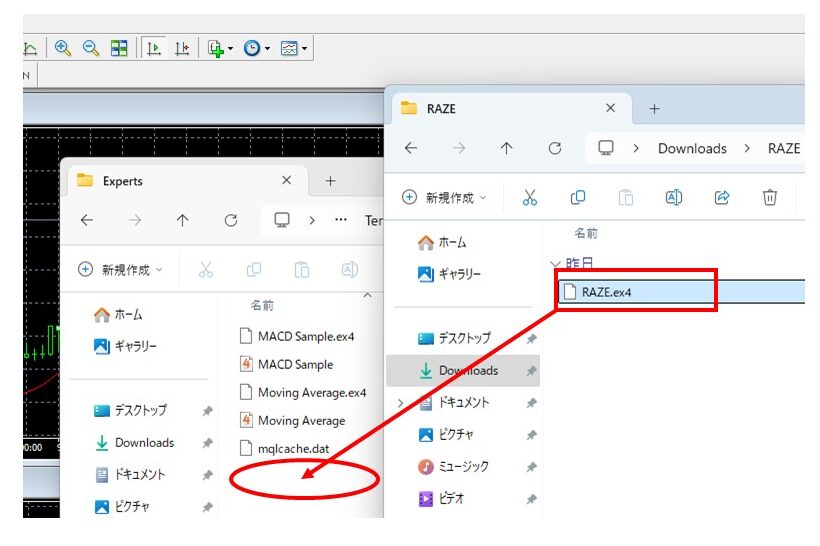Click the cut icon in RAZE window

coord(530,198)
